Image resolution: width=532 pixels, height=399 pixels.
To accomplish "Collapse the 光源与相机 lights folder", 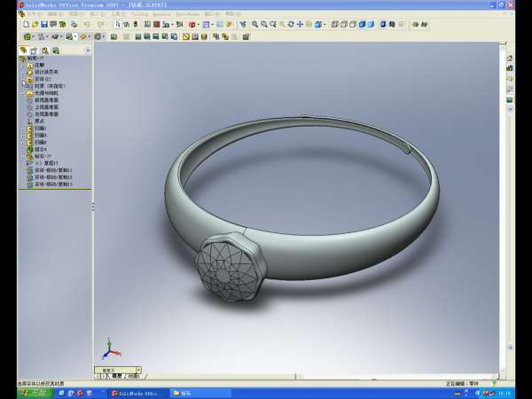I will coord(23,93).
